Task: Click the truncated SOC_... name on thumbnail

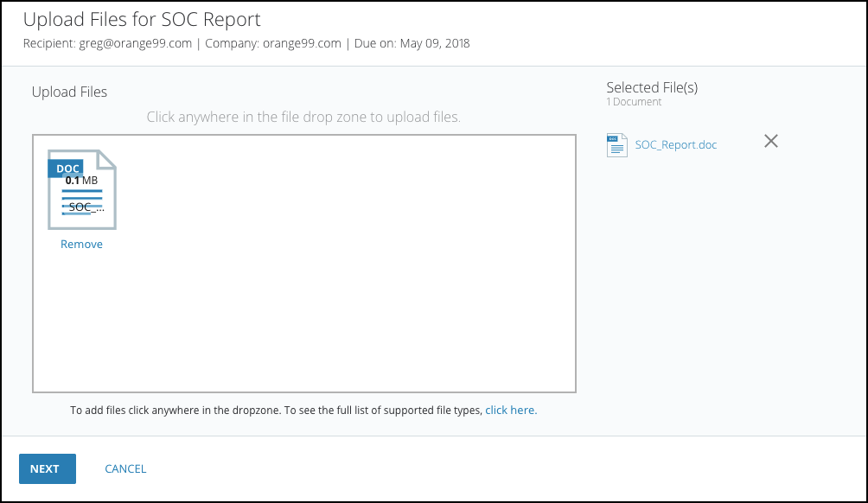Action: click(x=86, y=207)
